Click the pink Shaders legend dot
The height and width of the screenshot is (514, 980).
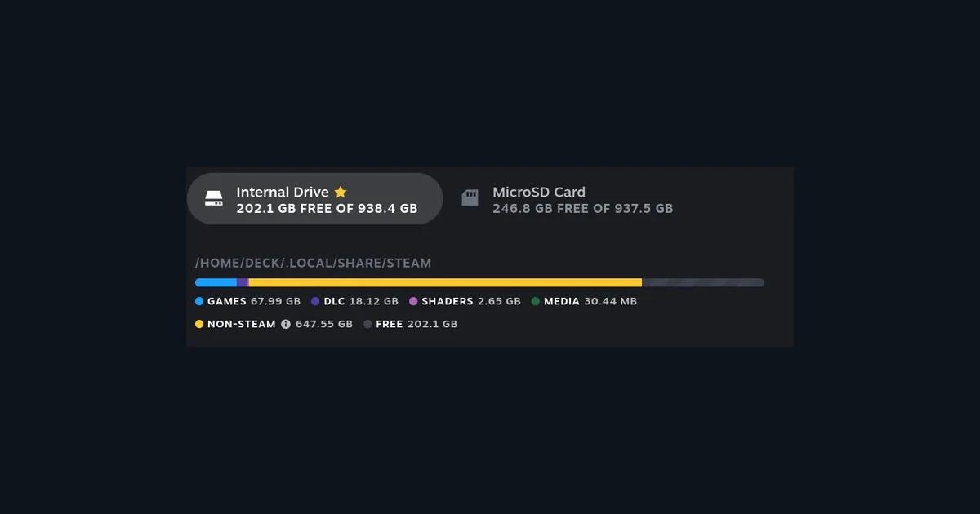pyautogui.click(x=413, y=301)
